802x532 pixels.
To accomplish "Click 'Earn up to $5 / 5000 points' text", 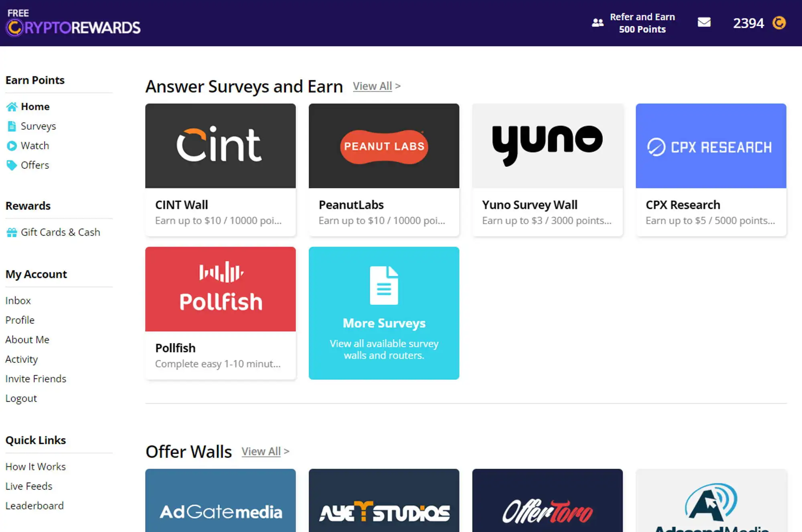I will [x=711, y=220].
